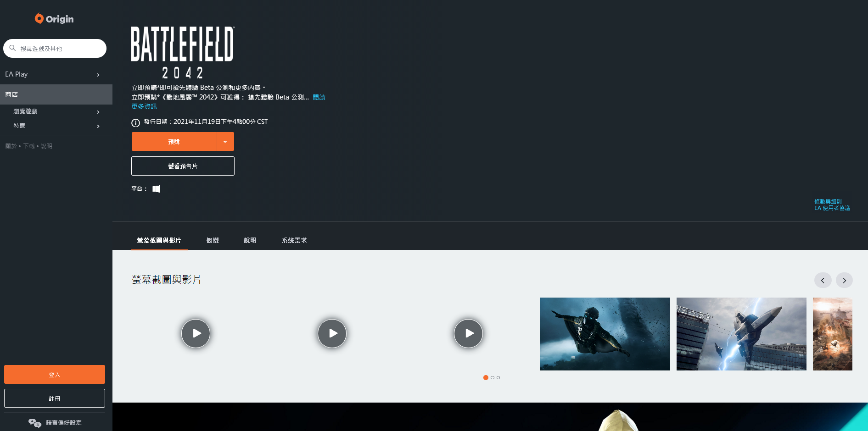Open the 條款與細則 terms link
This screenshot has height=431, width=868.
tap(828, 202)
